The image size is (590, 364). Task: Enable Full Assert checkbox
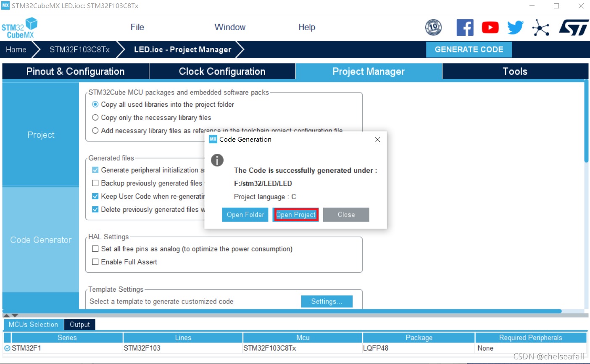point(95,262)
